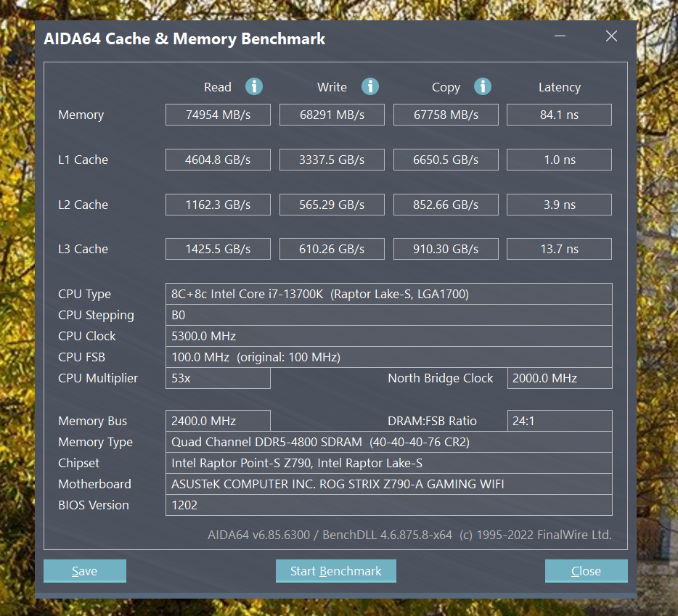Click the Memory Bus label
Viewport: 678px width, 616px height.
pyautogui.click(x=92, y=421)
